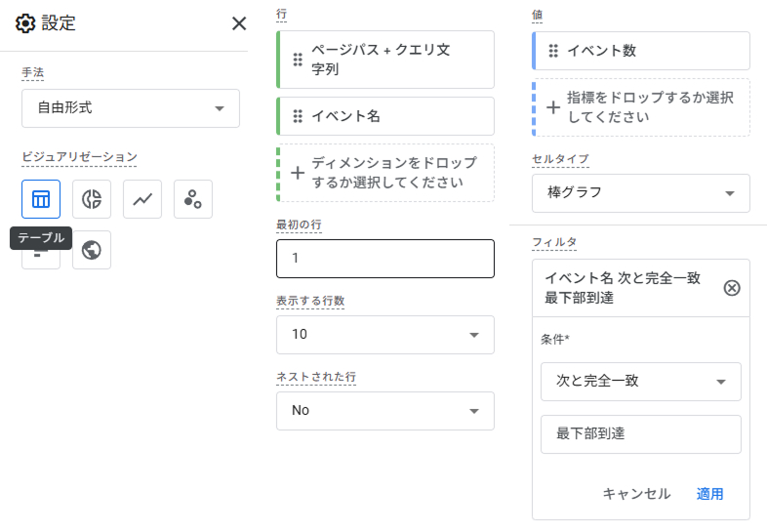This screenshot has width=767, height=532.
Task: Click the 最初の行 label
Action: click(x=299, y=225)
